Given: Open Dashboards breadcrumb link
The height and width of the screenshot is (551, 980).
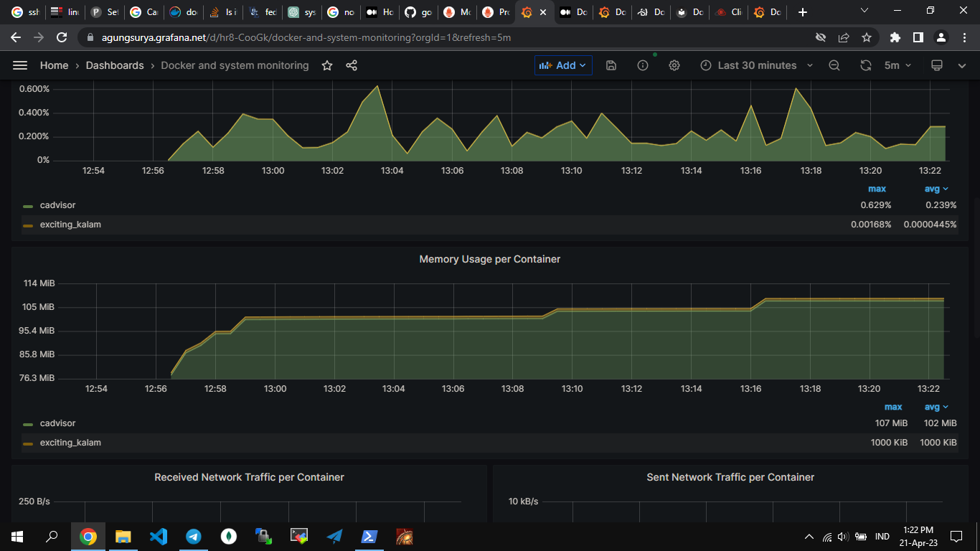Looking at the screenshot, I should pos(115,65).
